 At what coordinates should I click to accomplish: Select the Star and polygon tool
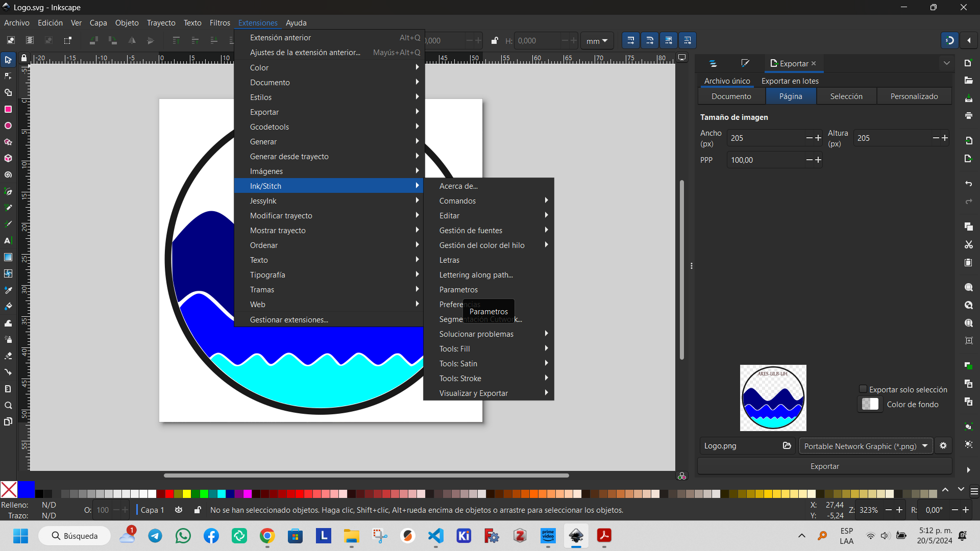(8, 142)
